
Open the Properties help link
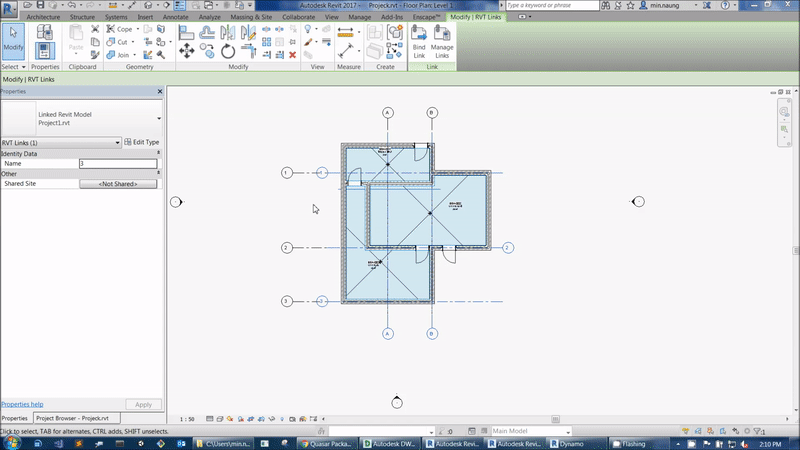22,404
